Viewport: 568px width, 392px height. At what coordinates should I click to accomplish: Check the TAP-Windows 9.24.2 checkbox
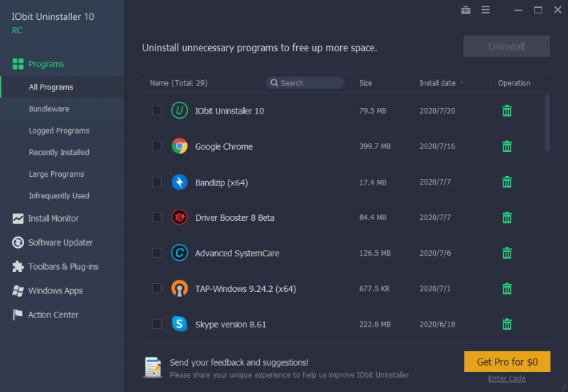point(156,288)
